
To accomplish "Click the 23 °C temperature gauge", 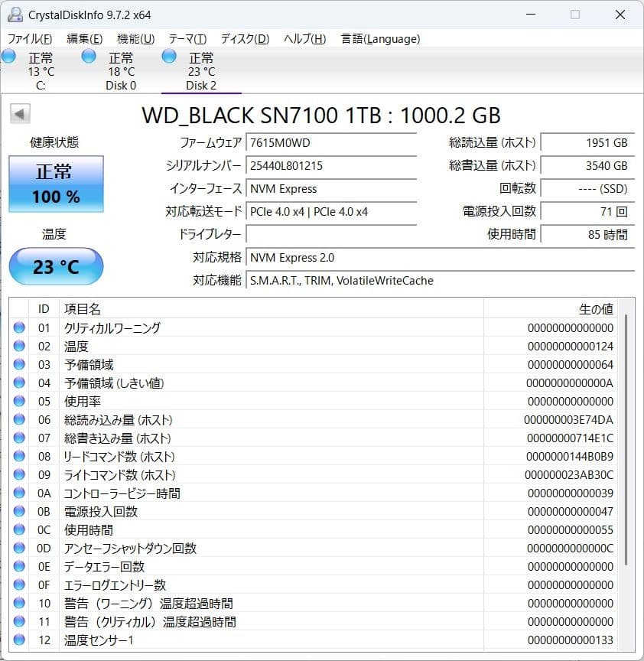I will pyautogui.click(x=55, y=266).
